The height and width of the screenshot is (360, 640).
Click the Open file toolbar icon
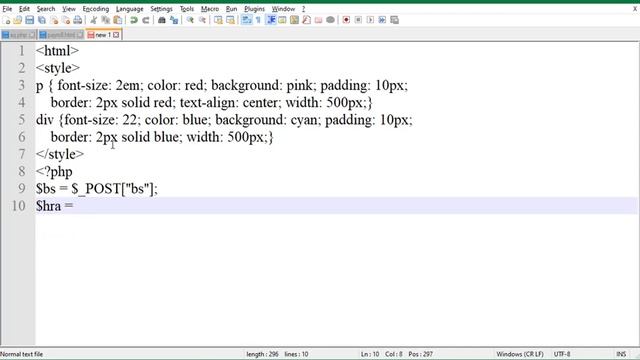coord(18,20)
